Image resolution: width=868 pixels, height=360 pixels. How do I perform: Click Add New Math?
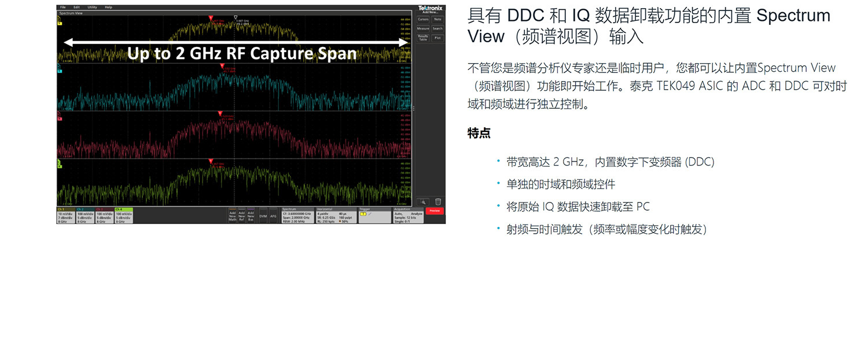tap(232, 215)
